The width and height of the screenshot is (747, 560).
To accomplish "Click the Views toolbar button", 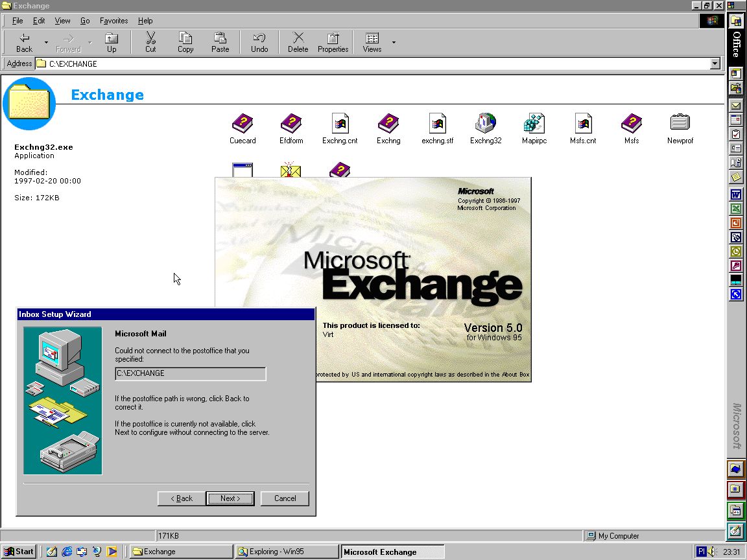I will (372, 42).
